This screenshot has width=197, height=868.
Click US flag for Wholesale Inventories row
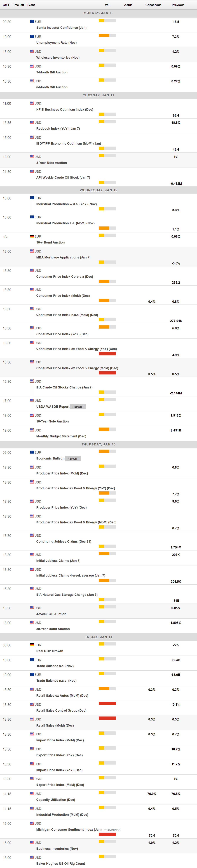click(x=32, y=52)
